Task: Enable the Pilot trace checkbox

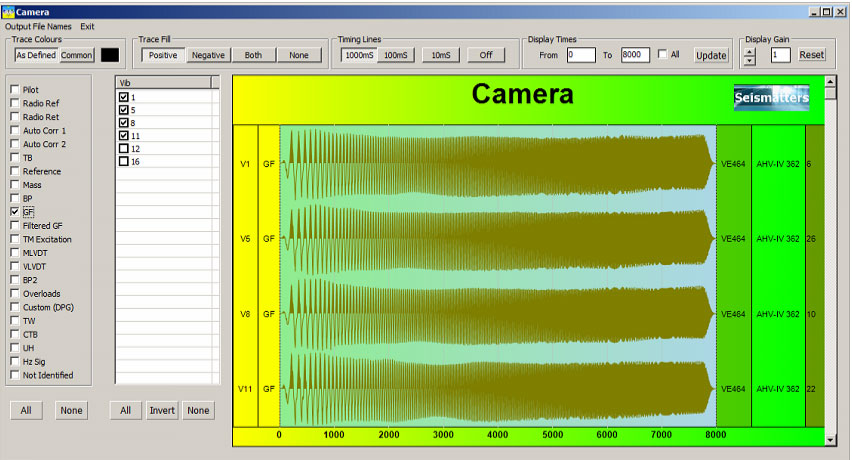Action: click(x=15, y=90)
